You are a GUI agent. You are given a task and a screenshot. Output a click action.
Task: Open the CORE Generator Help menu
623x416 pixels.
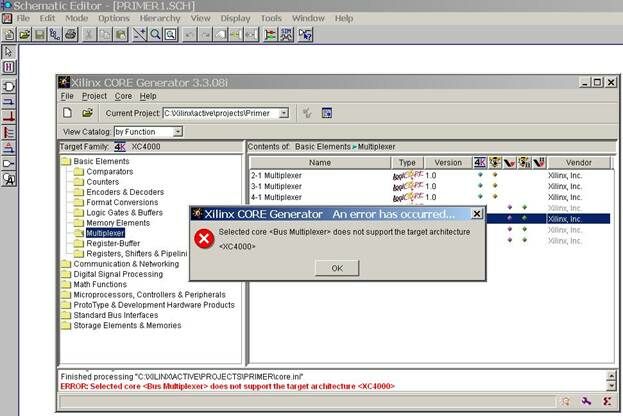[x=148, y=96]
